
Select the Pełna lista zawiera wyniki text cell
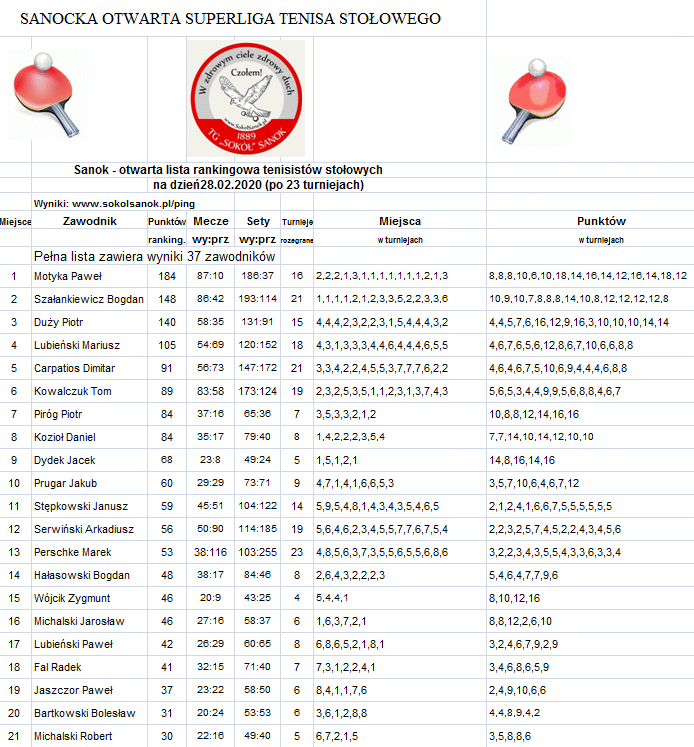coord(154,257)
